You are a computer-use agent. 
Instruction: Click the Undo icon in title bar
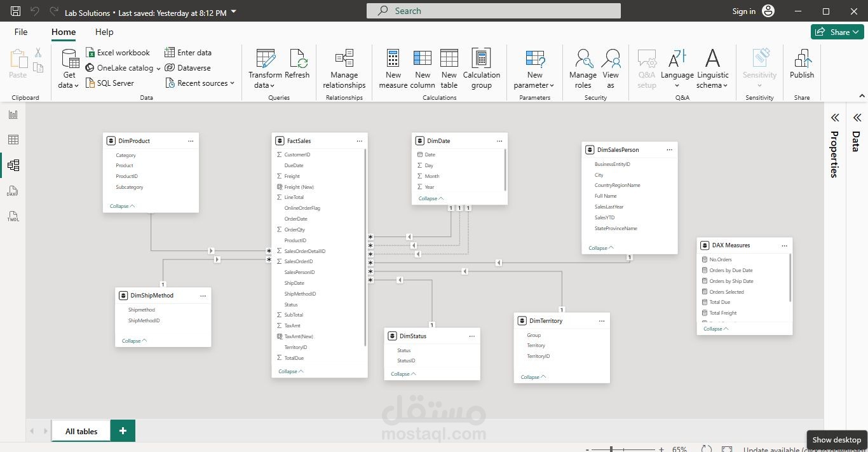coord(35,11)
